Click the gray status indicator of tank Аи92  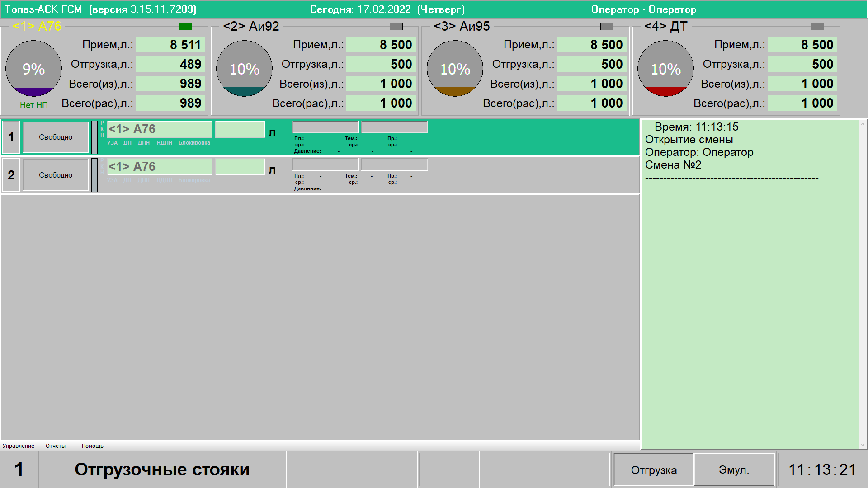[396, 27]
